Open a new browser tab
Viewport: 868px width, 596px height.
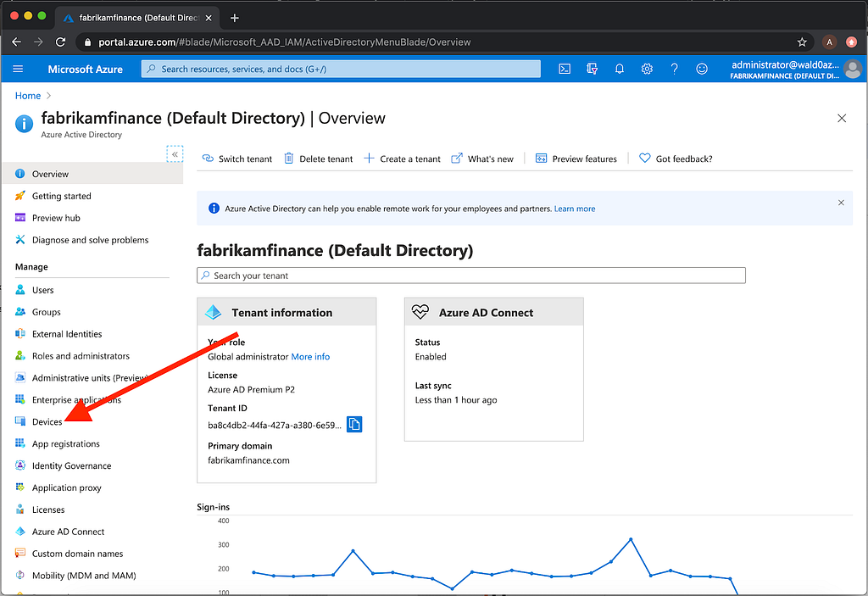[235, 19]
